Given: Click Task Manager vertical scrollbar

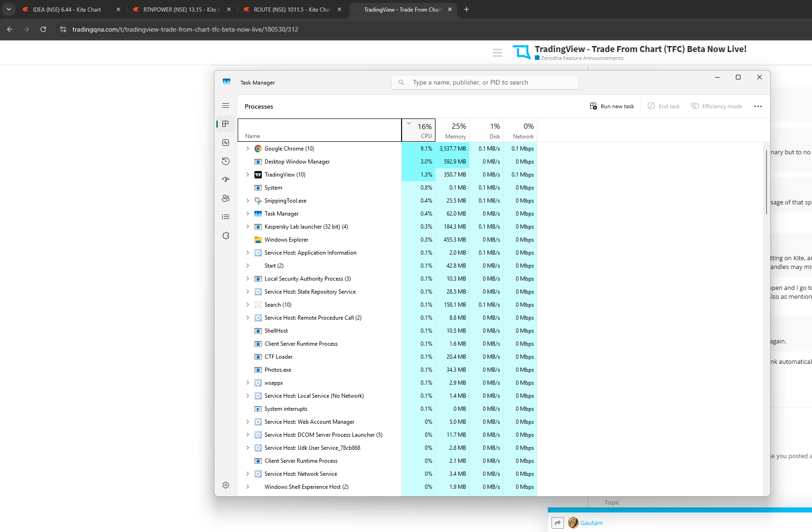Looking at the screenshot, I should [766, 182].
